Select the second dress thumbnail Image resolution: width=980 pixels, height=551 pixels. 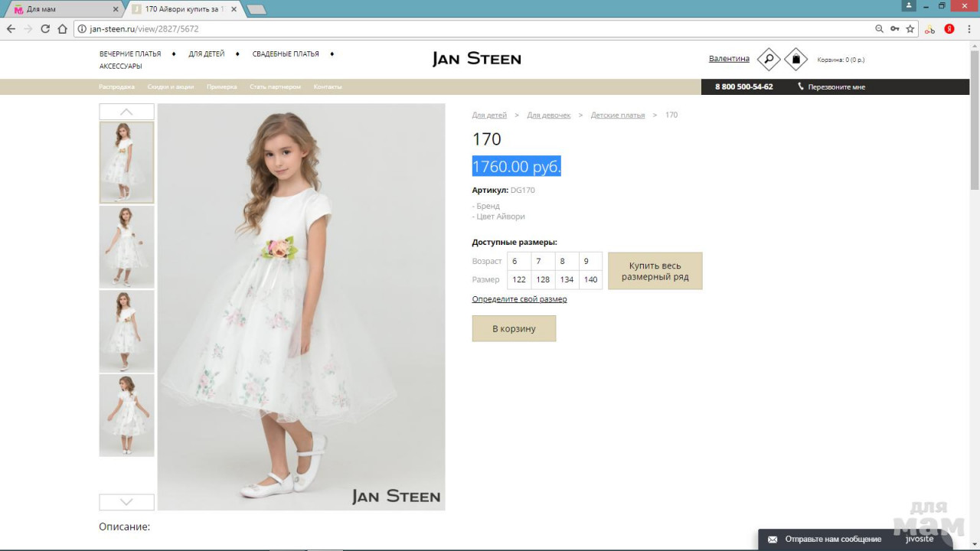pyautogui.click(x=126, y=246)
